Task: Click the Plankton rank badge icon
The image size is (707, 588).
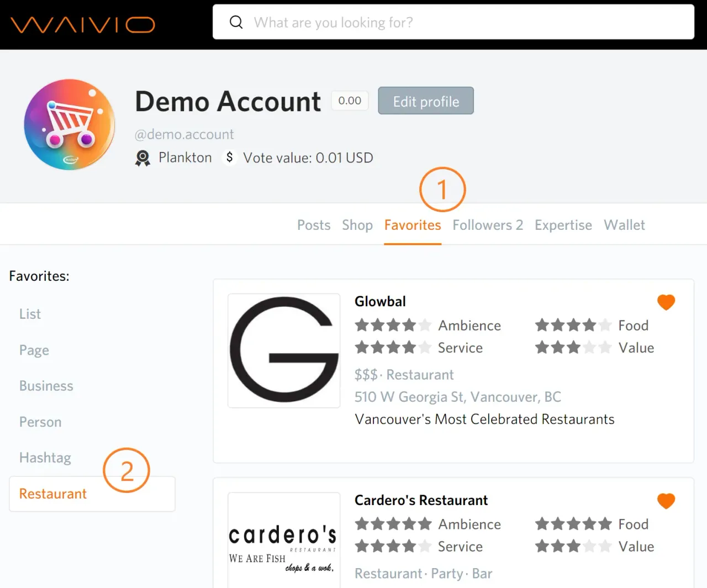Action: pyautogui.click(x=143, y=158)
